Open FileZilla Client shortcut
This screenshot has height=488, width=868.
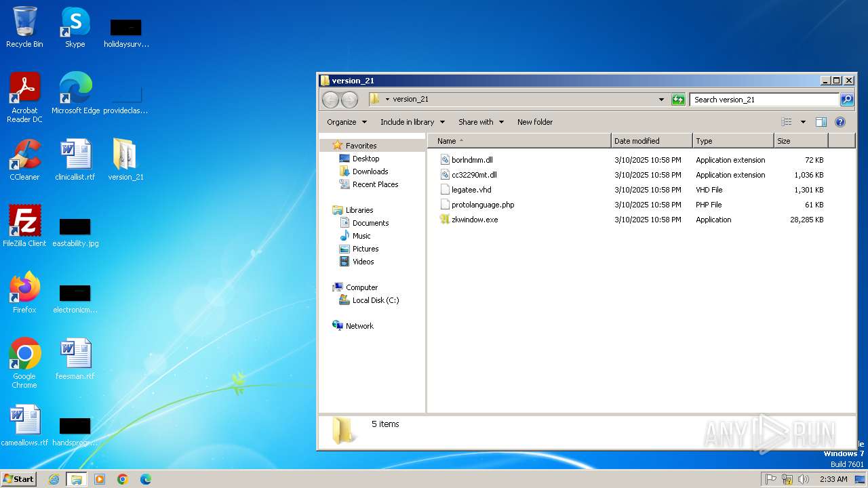[x=24, y=226]
